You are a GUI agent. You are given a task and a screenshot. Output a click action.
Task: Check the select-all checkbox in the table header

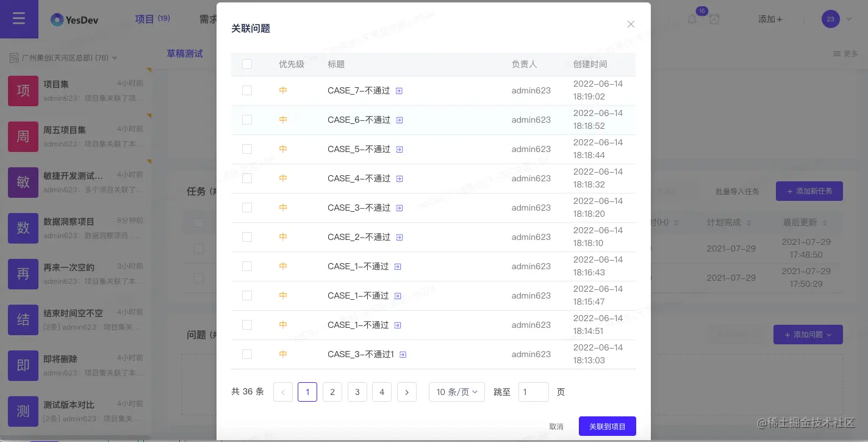(x=247, y=64)
